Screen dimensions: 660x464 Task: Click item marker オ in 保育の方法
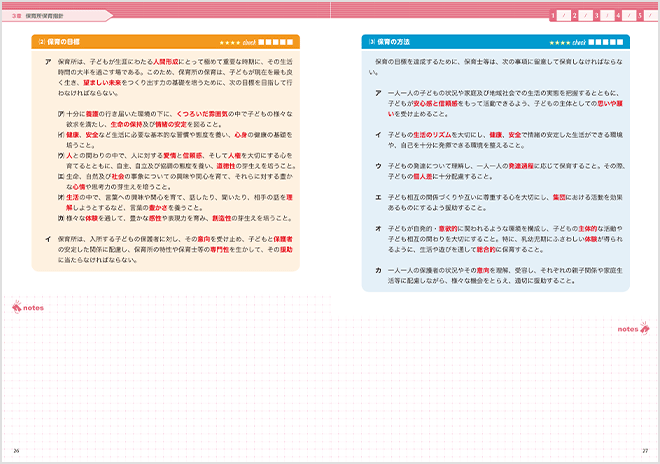coord(378,229)
